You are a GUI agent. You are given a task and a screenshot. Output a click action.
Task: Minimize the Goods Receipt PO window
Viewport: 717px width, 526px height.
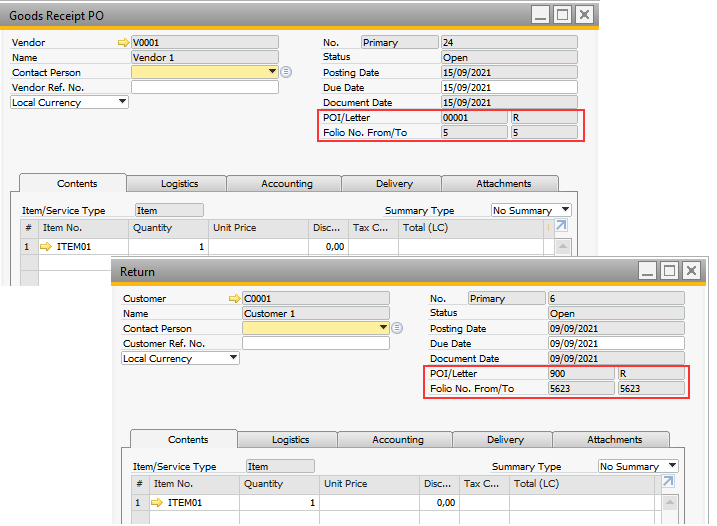click(540, 15)
